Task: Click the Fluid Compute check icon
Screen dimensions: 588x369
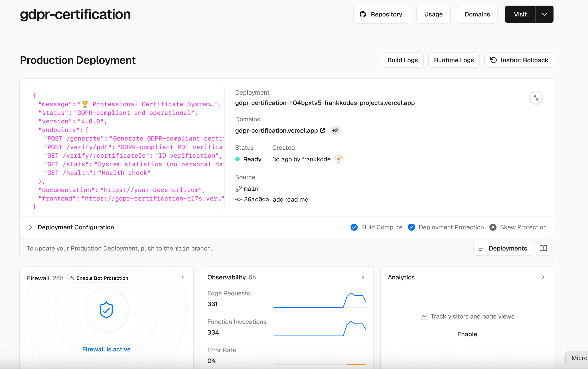Action: (354, 227)
